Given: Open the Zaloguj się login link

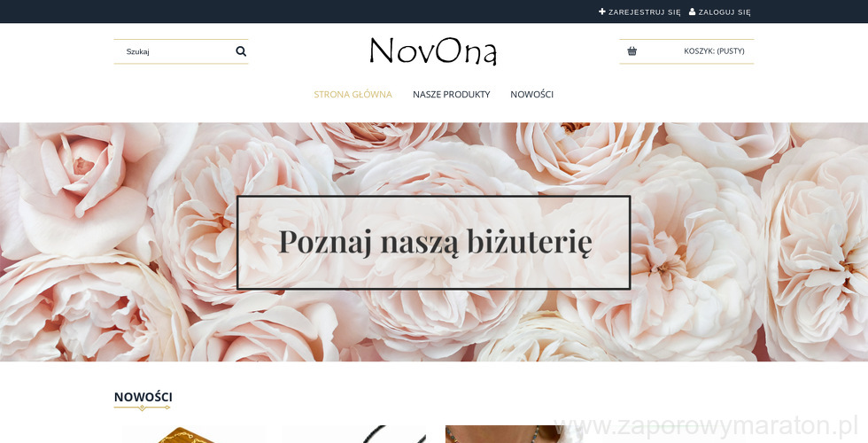Looking at the screenshot, I should pos(725,12).
